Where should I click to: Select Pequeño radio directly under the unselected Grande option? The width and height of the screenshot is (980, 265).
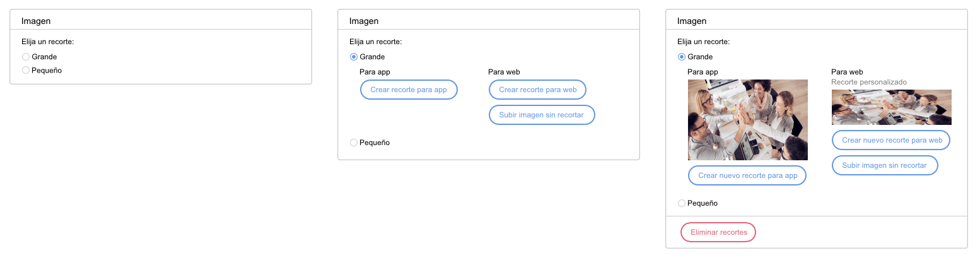pyautogui.click(x=26, y=70)
